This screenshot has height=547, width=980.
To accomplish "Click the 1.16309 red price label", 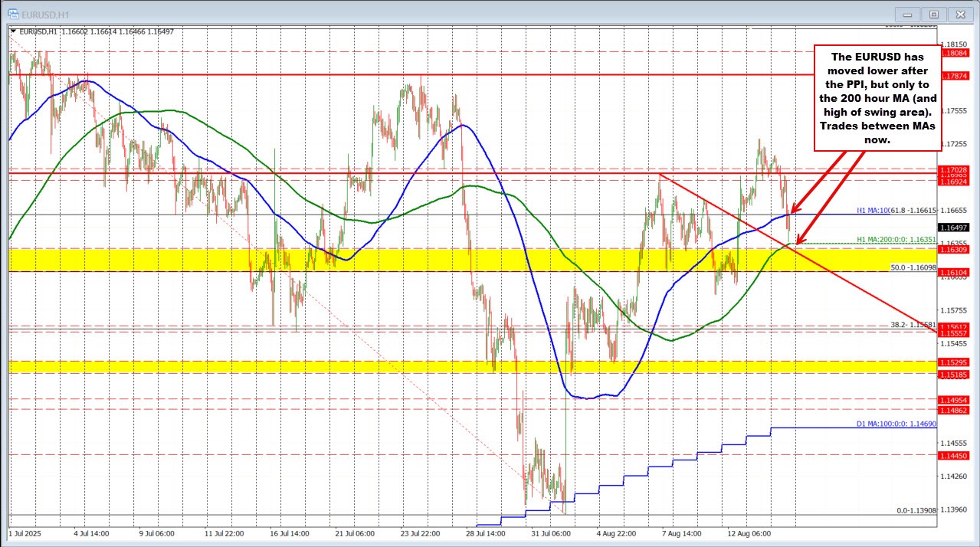I will [x=955, y=250].
